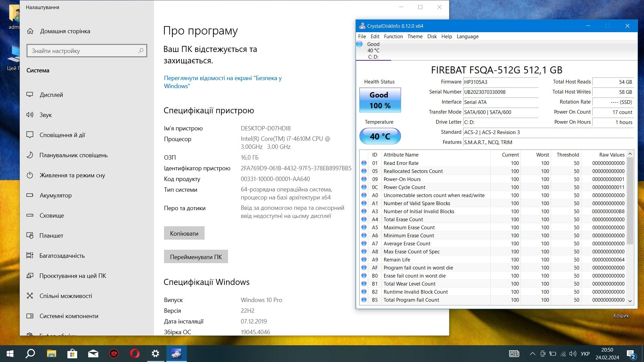The width and height of the screenshot is (644, 362).
Task: Open the 'Системні компоненти' icon
Action: [30, 316]
